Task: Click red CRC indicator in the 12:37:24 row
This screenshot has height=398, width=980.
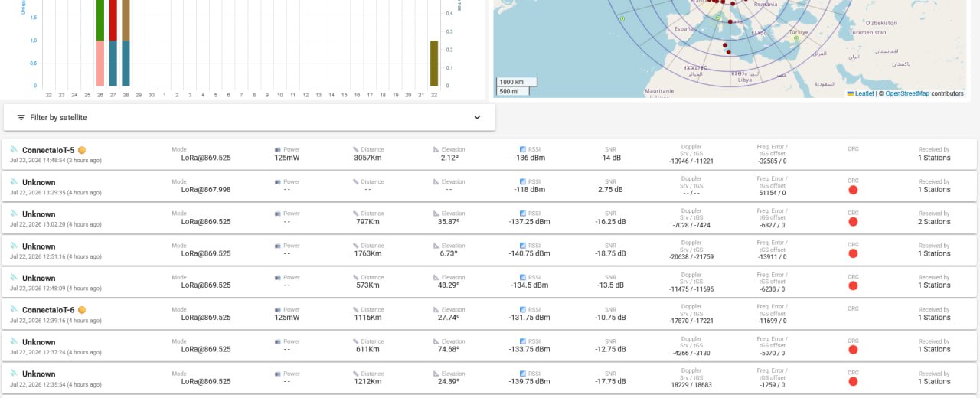Action: pos(853,350)
